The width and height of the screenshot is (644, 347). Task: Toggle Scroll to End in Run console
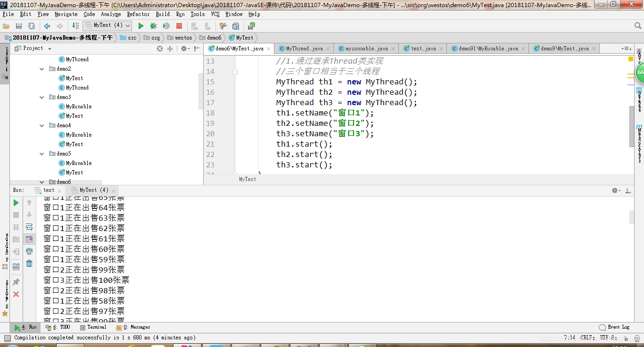[29, 239]
